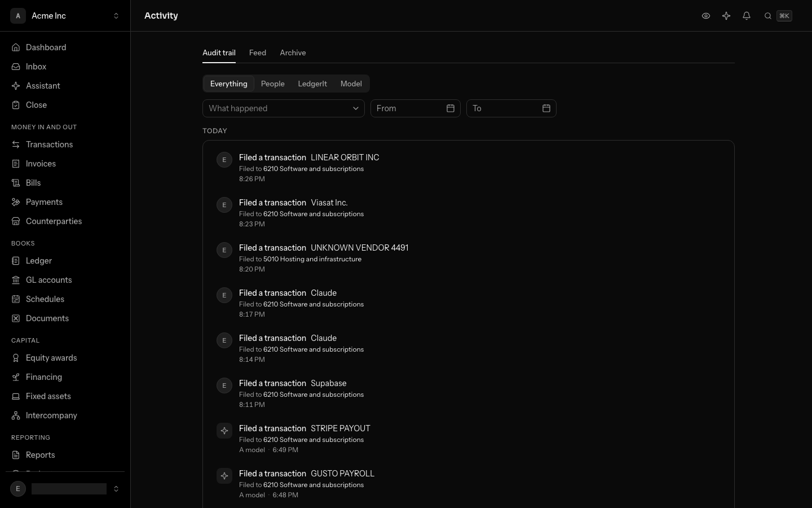812x508 pixels.
Task: Switch to the Audit trail tab
Action: pyautogui.click(x=219, y=52)
